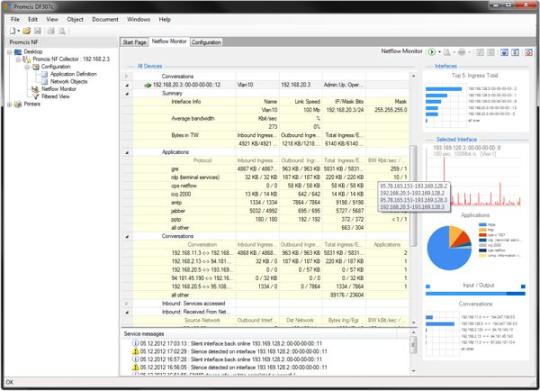Viewport: 540px width, 391px height.
Task: Click the Printers icon in the tree
Action: [x=18, y=104]
